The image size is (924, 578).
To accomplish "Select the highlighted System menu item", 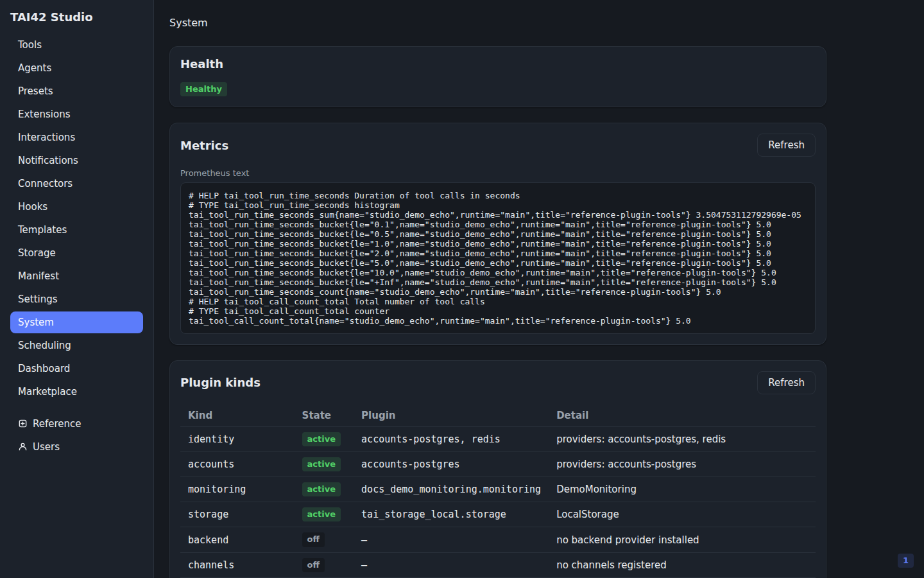I will click(x=76, y=322).
